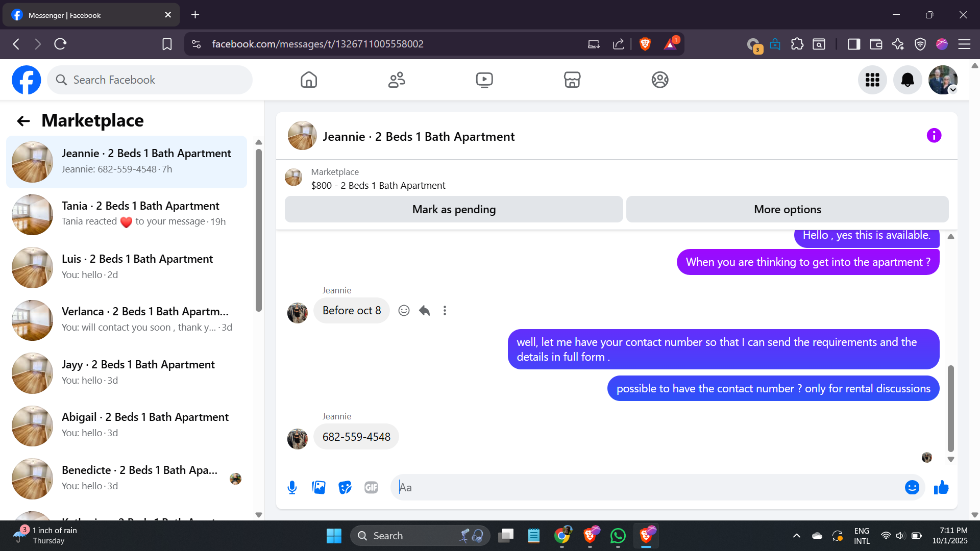Image resolution: width=980 pixels, height=551 pixels.
Task: Open the Video (Watch) icon
Action: tap(484, 80)
